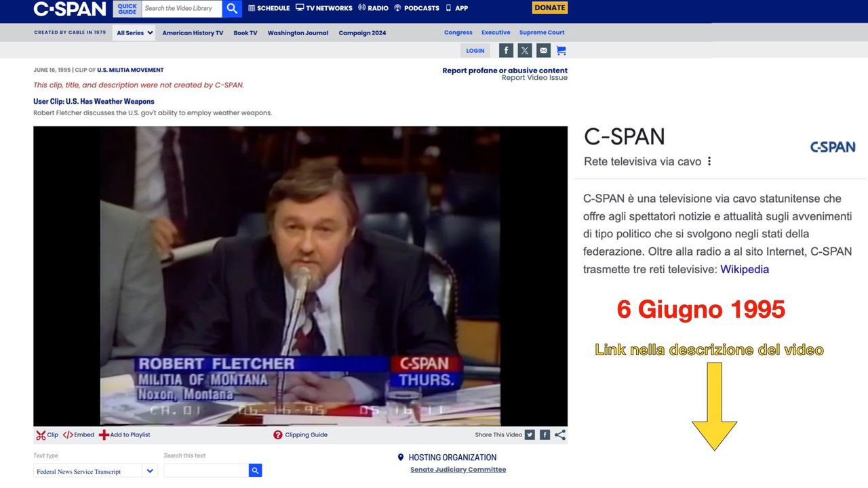Share this video on Twitter below player
Screen dimensions: 868x488
pyautogui.click(x=530, y=435)
